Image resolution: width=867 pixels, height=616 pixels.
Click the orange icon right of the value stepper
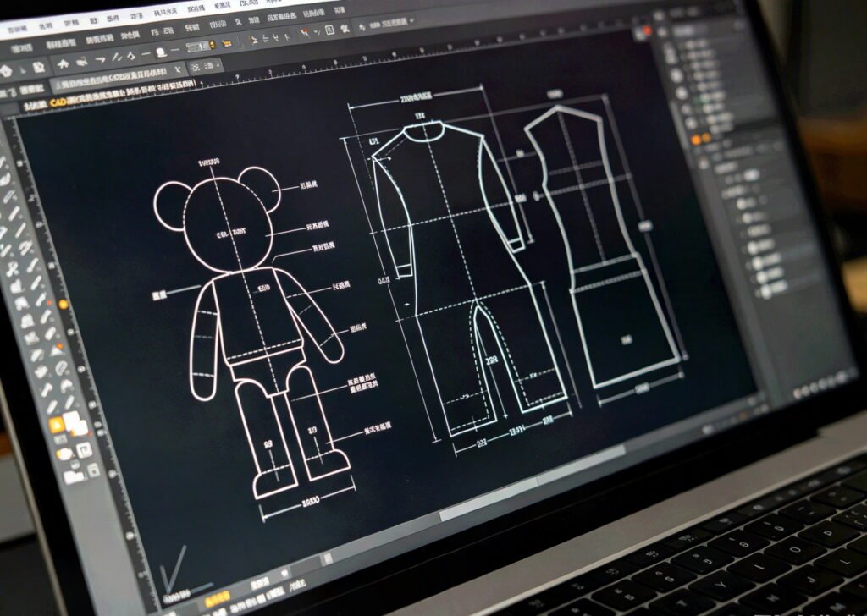point(227,43)
